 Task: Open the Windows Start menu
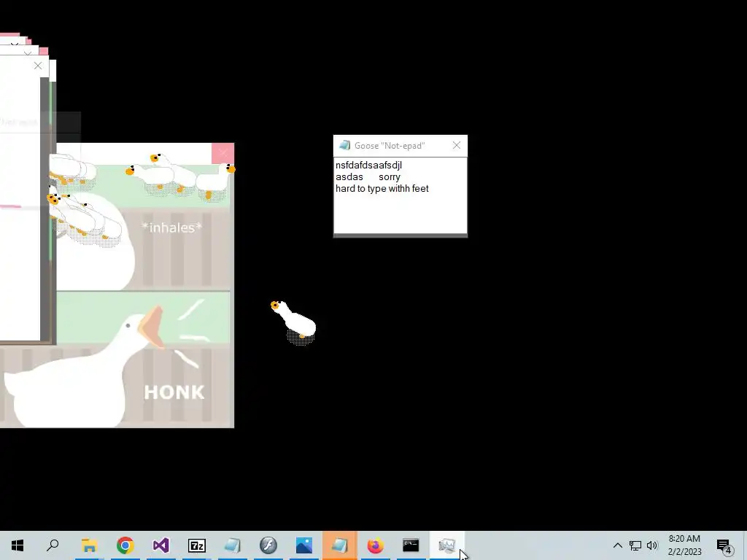tap(18, 545)
